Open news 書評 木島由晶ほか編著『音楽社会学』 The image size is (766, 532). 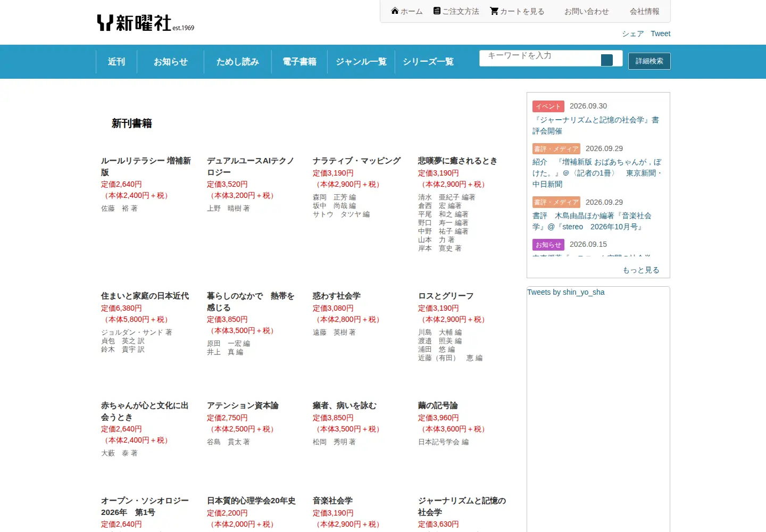click(592, 221)
